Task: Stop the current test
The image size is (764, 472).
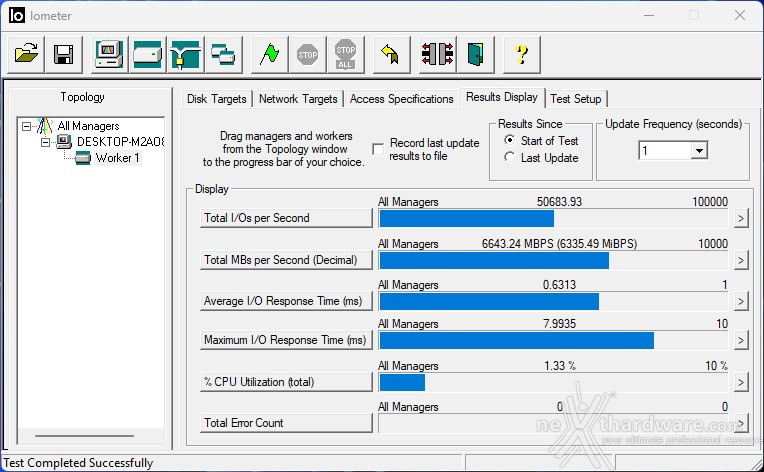Action: [307, 54]
